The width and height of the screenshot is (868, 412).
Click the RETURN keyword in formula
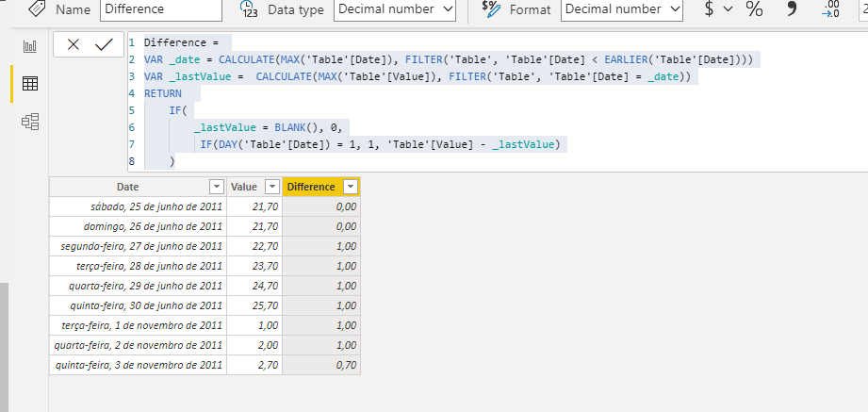pyautogui.click(x=163, y=93)
